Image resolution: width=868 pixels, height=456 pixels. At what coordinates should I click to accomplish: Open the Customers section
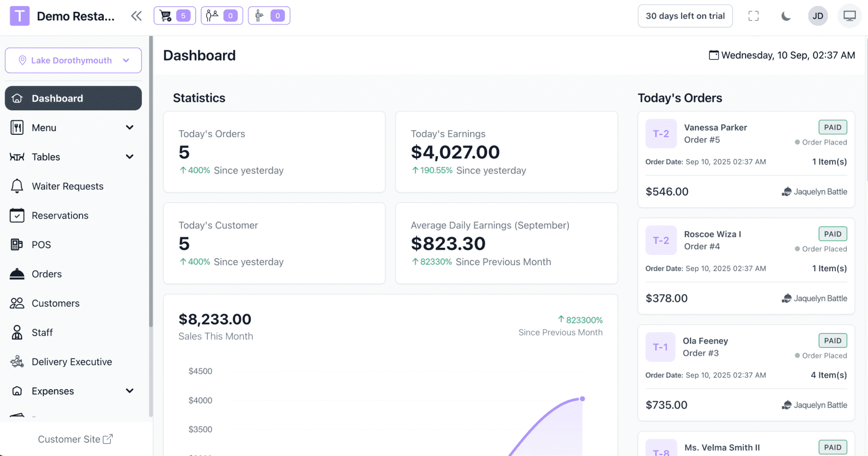point(55,303)
